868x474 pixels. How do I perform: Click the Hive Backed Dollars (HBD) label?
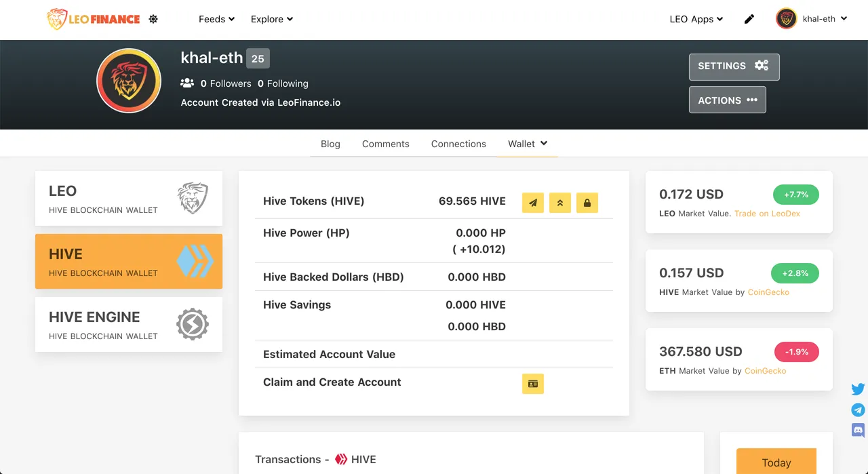[334, 277]
